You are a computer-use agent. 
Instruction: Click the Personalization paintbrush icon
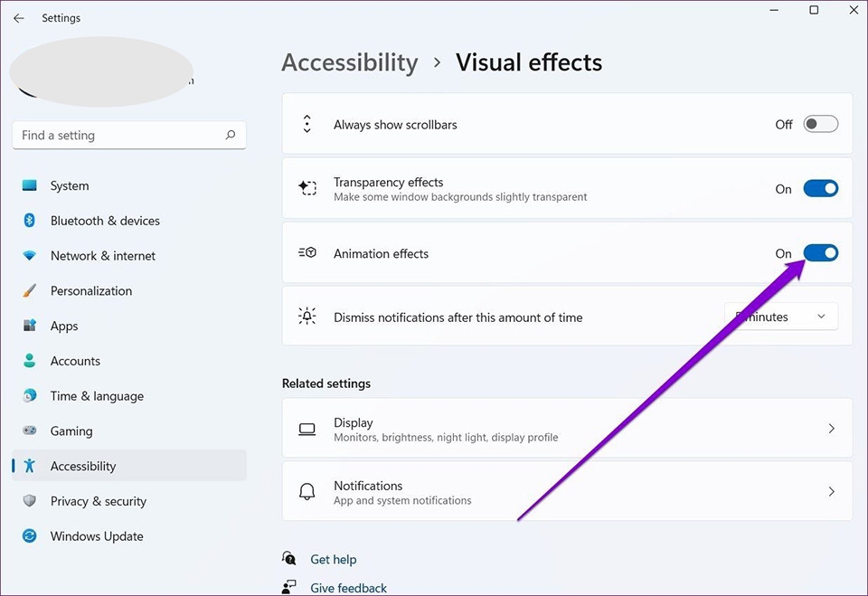30,291
